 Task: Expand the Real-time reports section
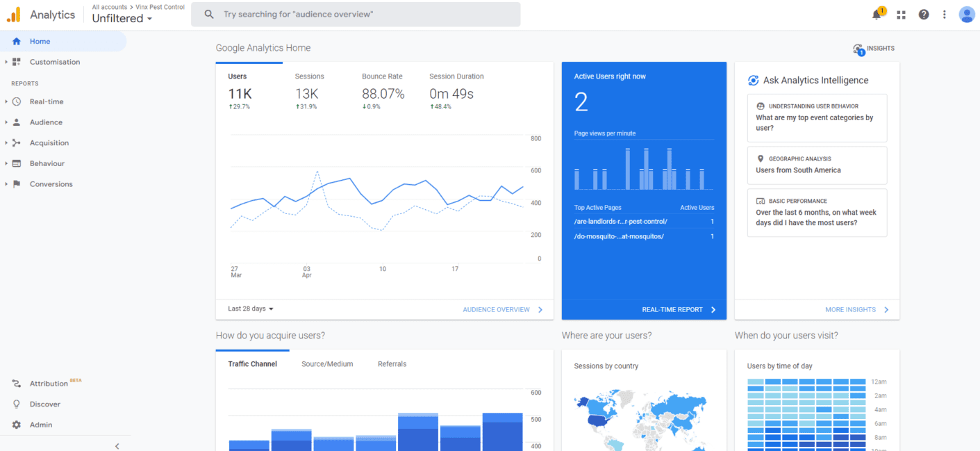coord(46,101)
